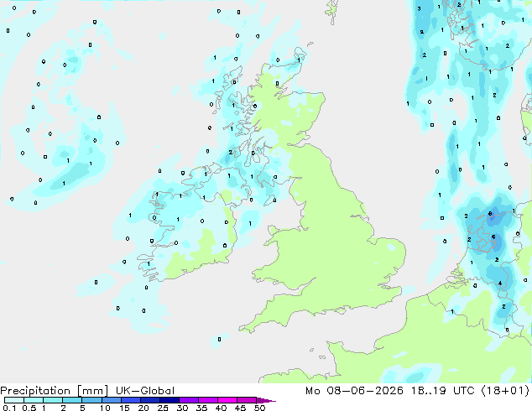
Task: Select the 35–40 mm legend color swatch
Action: click(x=208, y=400)
